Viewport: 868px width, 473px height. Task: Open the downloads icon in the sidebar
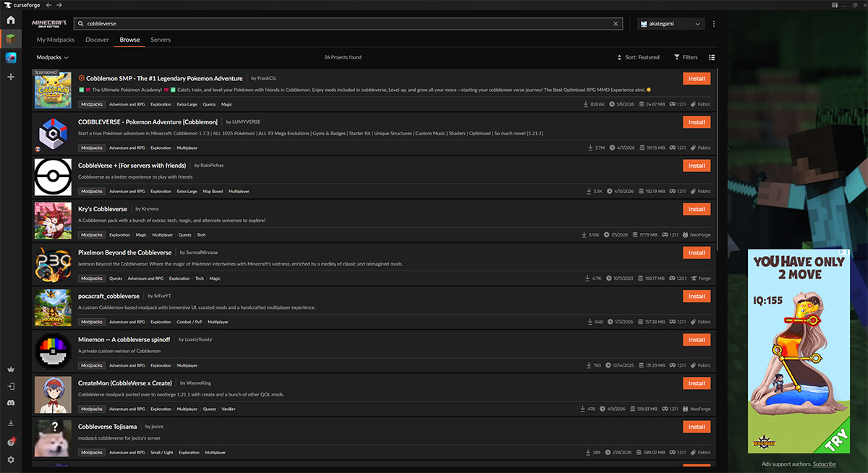(11, 423)
